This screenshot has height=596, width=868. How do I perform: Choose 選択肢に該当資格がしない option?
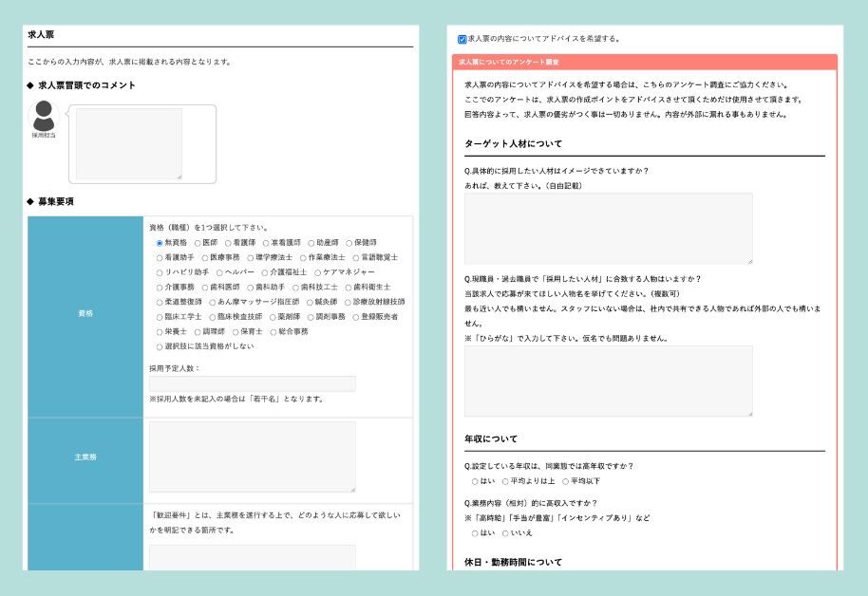[x=159, y=346]
